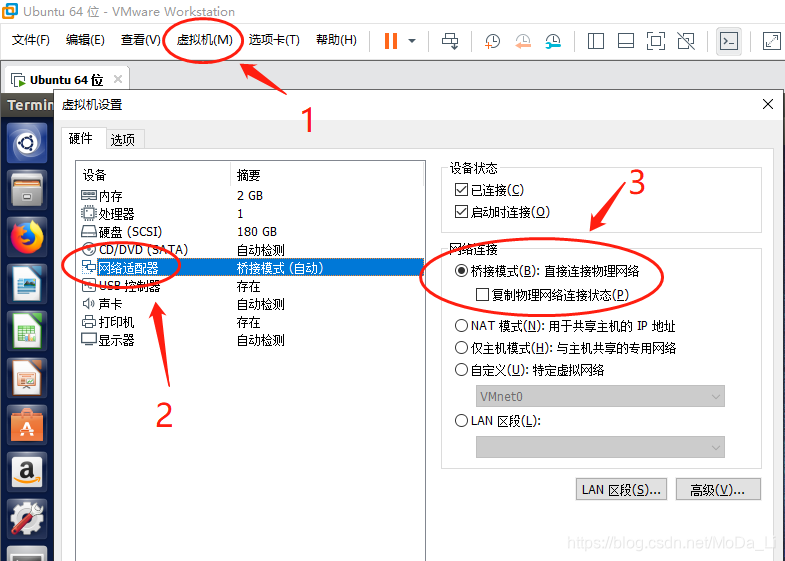Click the console view terminal icon
The height and width of the screenshot is (561, 785).
point(729,41)
